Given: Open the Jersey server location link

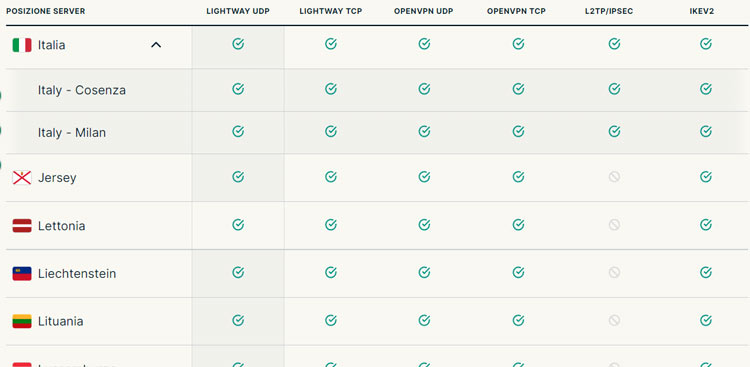Looking at the screenshot, I should 57,178.
